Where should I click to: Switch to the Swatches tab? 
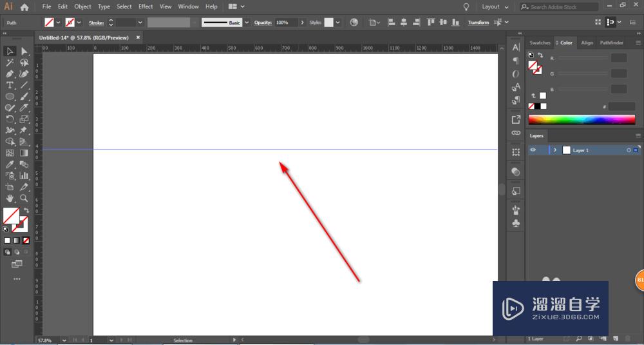pyautogui.click(x=540, y=43)
